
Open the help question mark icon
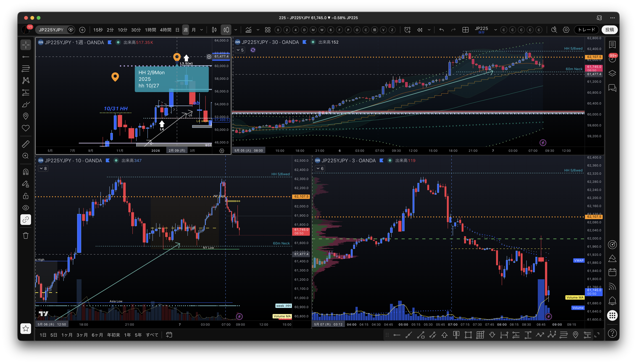click(612, 333)
